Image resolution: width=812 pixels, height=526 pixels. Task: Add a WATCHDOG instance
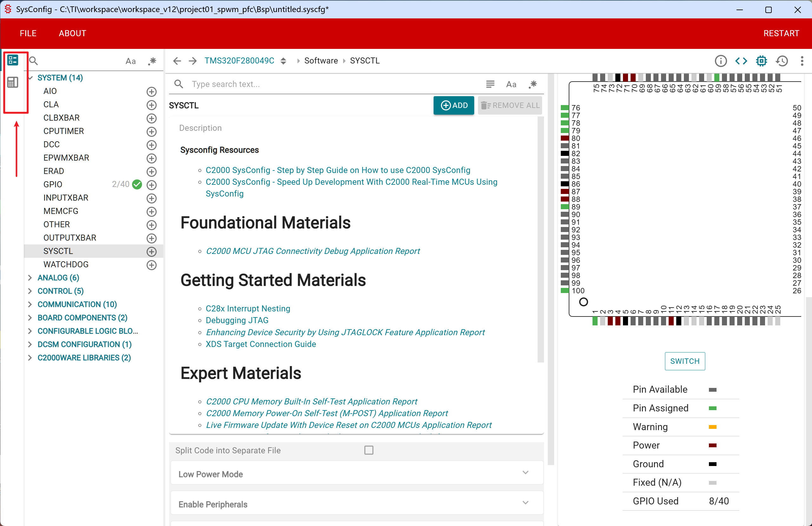pos(152,265)
